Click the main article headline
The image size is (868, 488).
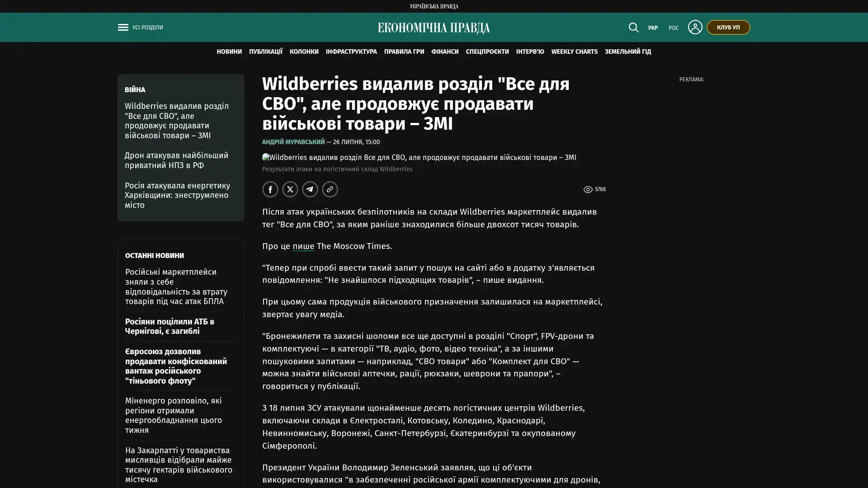(x=416, y=104)
